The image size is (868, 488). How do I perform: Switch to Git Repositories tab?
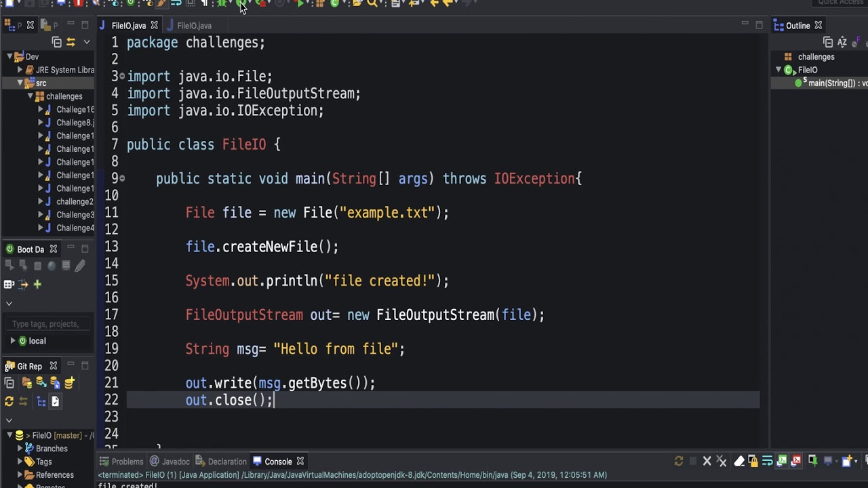point(29,366)
